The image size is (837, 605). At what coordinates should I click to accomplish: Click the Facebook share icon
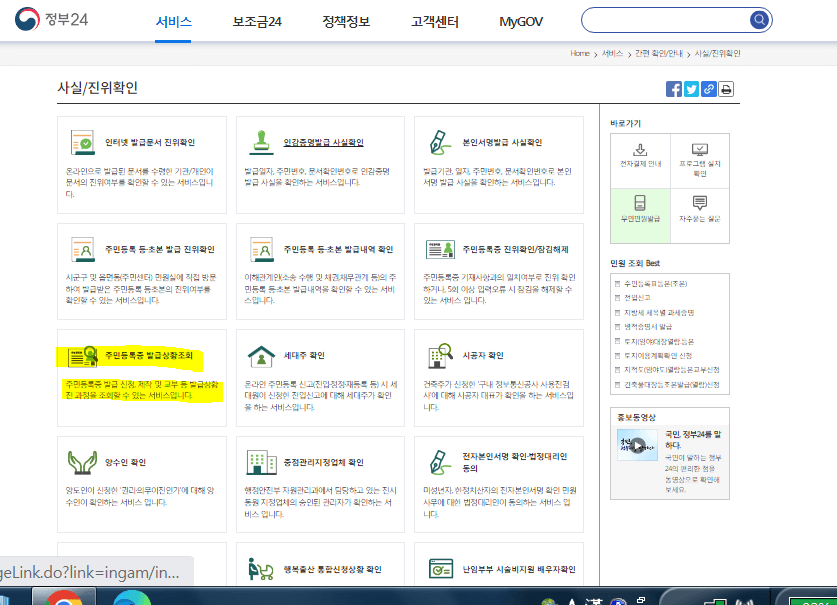click(x=674, y=89)
